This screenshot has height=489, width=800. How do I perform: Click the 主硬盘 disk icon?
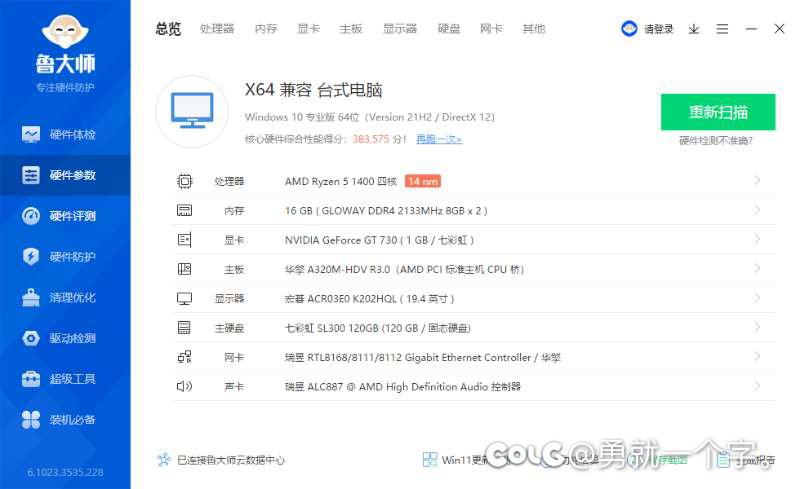[x=185, y=328]
